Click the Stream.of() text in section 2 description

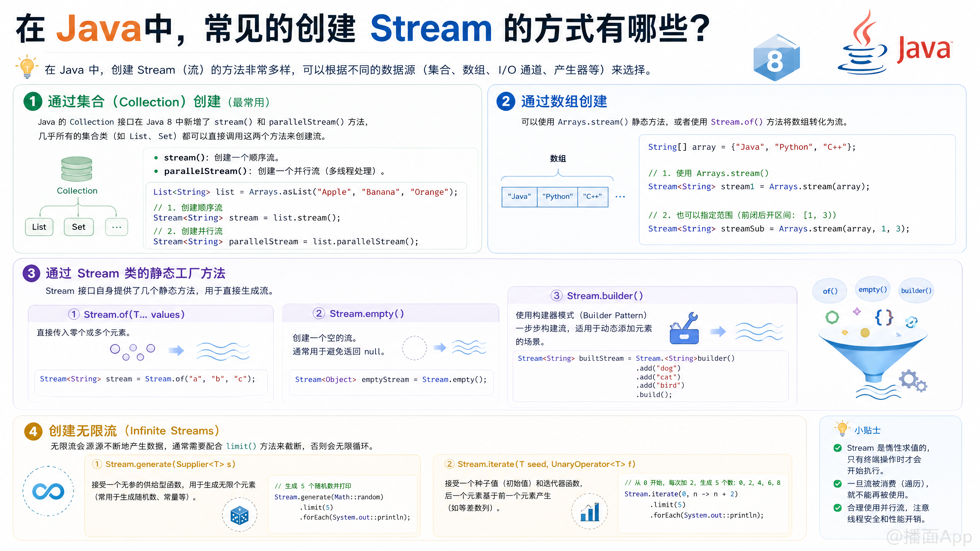click(x=737, y=122)
